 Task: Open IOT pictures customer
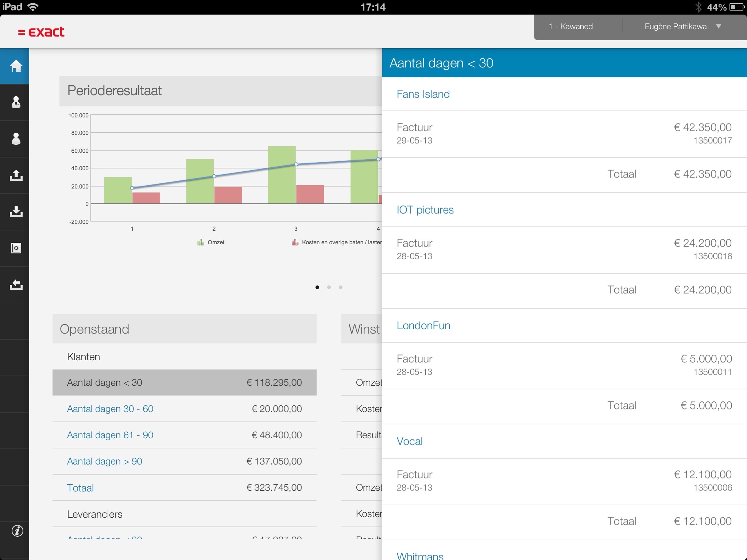pos(425,210)
